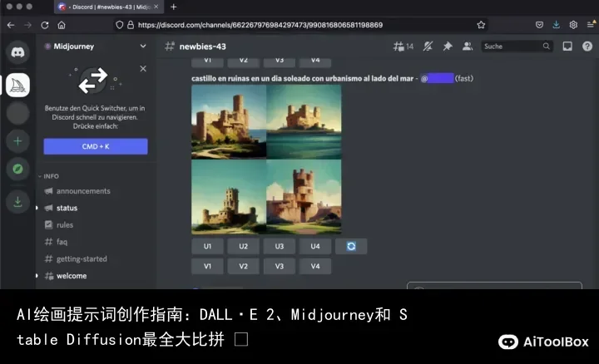Image resolution: width=599 pixels, height=364 pixels.
Task: Open help question mark icon
Action: [587, 47]
